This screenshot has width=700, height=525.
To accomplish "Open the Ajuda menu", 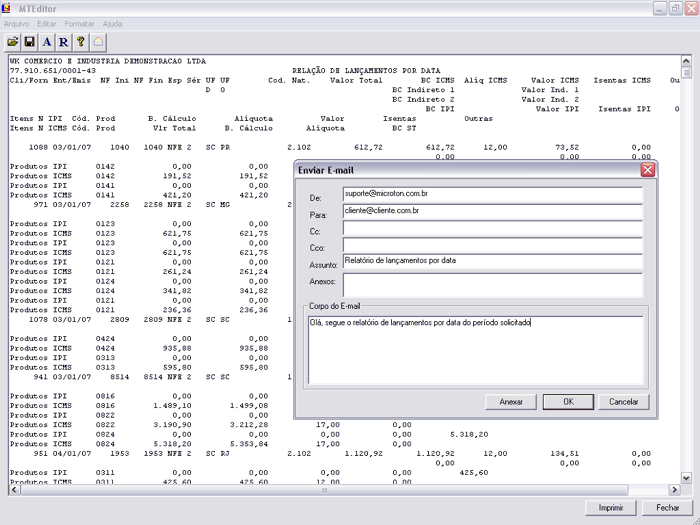I will coord(113,23).
